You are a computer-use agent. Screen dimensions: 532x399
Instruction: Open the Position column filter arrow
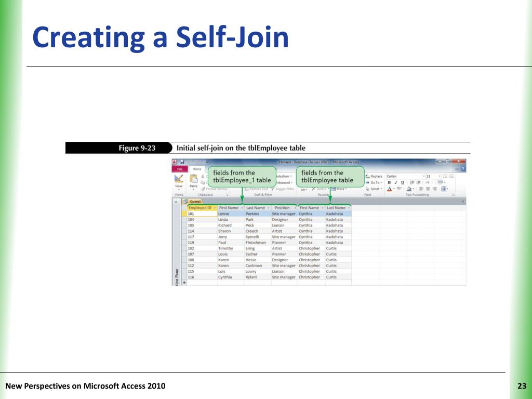tap(295, 208)
